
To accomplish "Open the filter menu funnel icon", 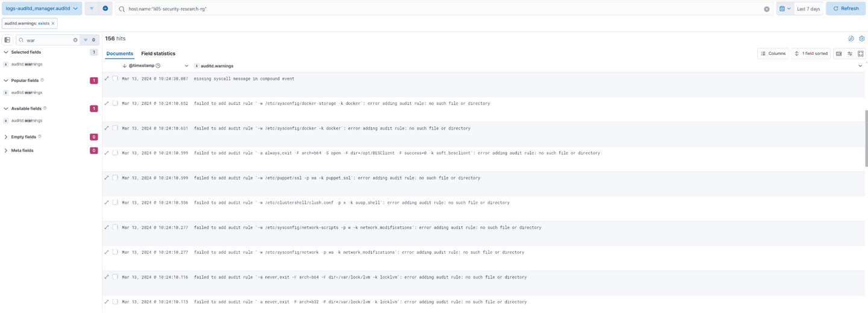I will (92, 8).
